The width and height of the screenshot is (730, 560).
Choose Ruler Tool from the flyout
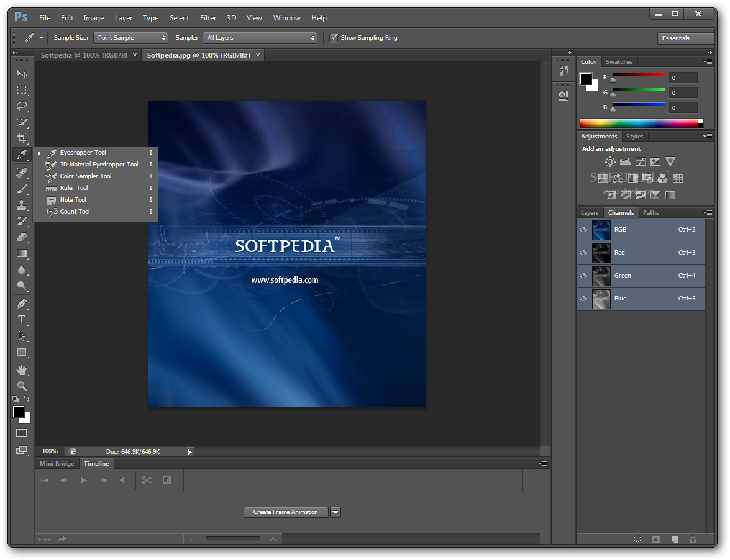pyautogui.click(x=74, y=188)
